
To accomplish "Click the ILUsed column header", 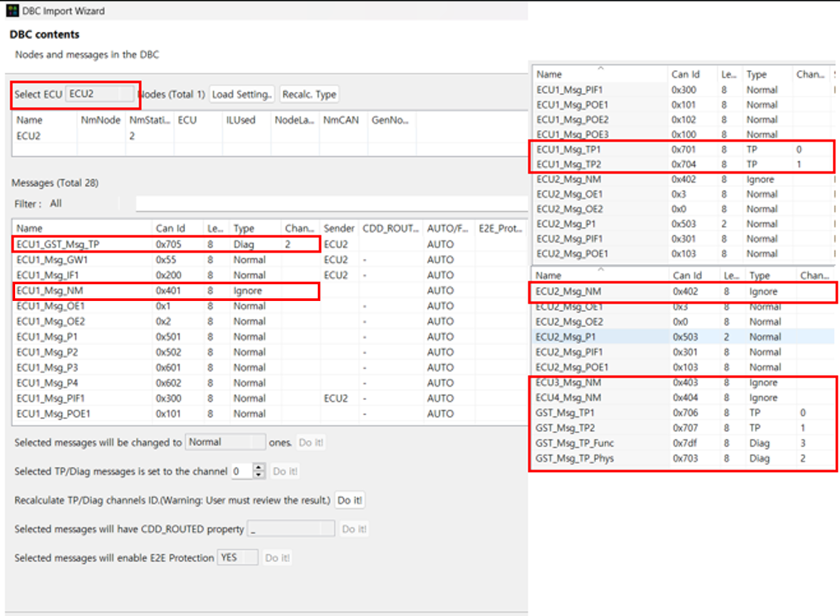I will click(246, 120).
